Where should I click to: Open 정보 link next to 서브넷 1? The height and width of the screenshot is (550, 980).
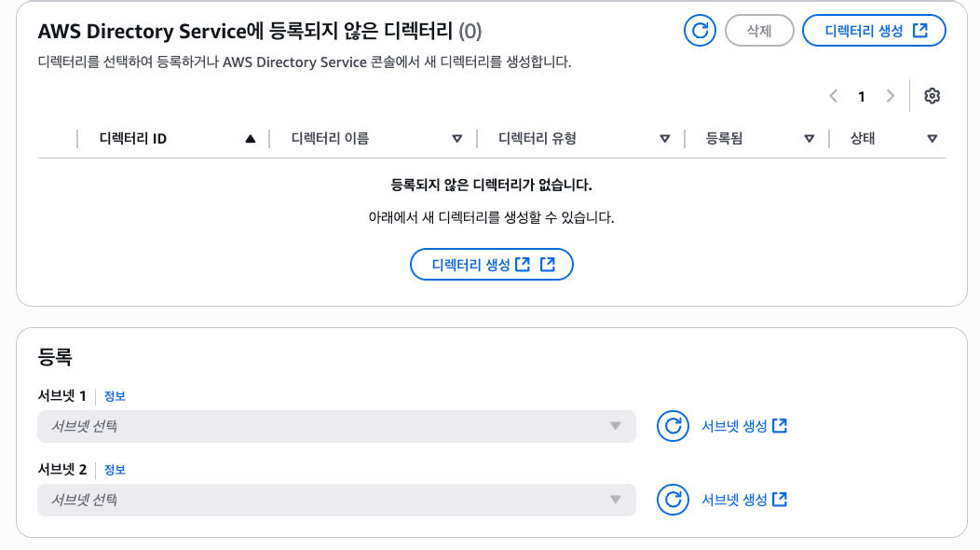(115, 396)
